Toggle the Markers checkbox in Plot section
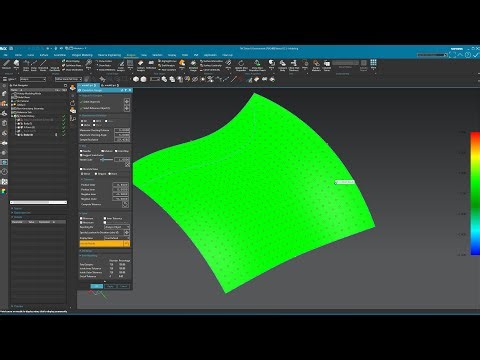Screen dimensions: 480x360 pyautogui.click(x=103, y=151)
